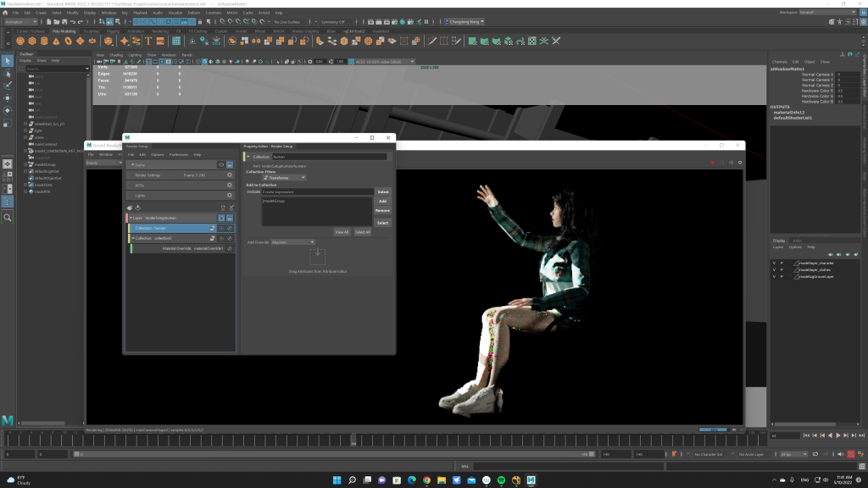868x488 pixels.
Task: Select the Polygon Sphere shelf icon
Action: (x=19, y=40)
